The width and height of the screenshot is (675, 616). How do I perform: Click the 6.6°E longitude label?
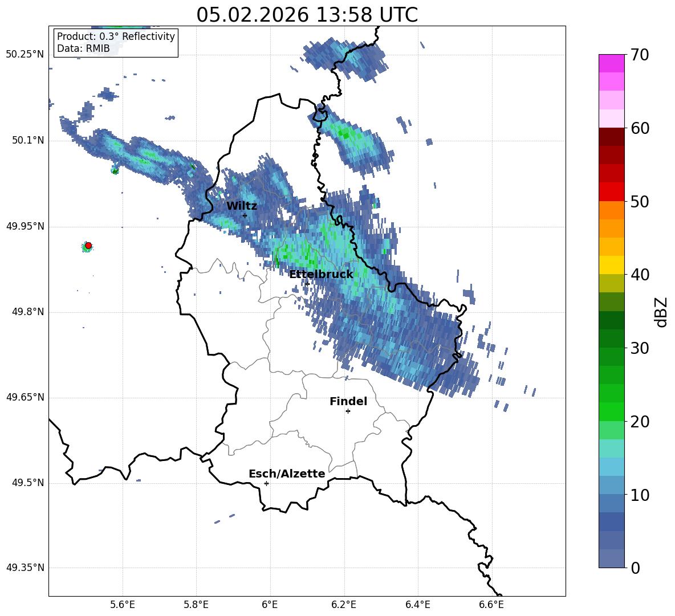491,605
